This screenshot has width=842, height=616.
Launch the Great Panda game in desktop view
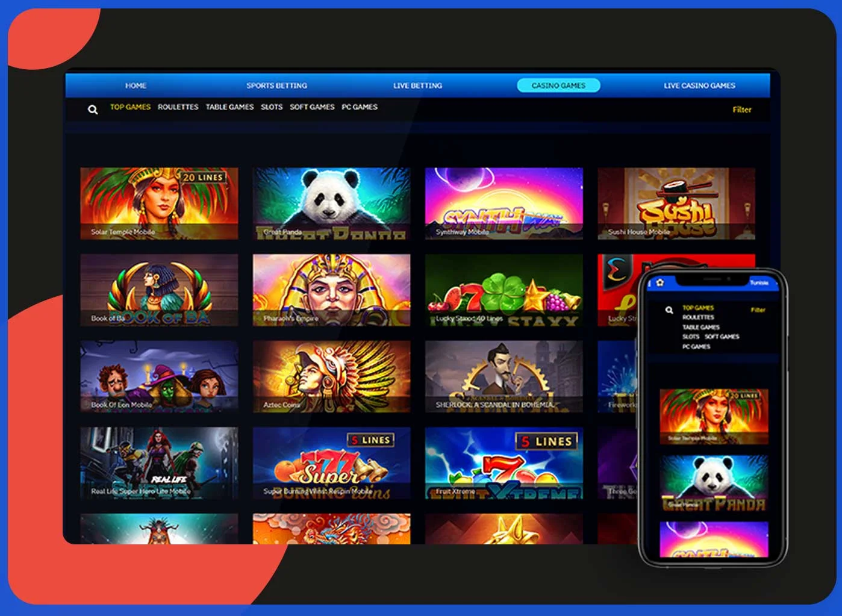point(331,204)
